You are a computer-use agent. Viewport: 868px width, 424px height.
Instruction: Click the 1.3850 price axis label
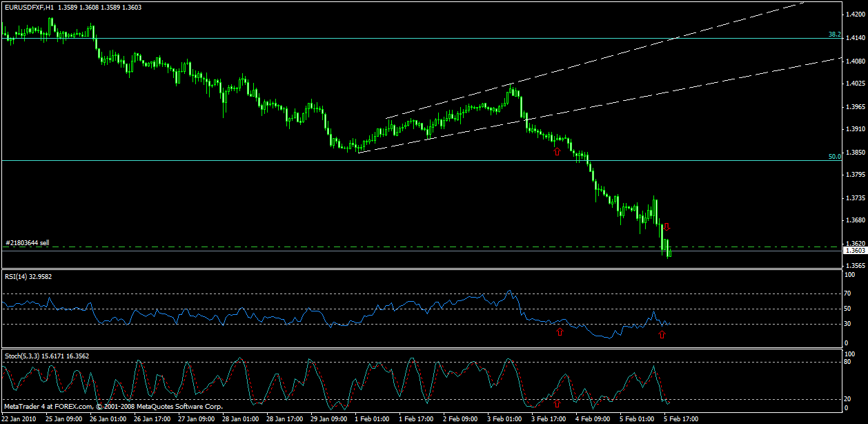pyautogui.click(x=854, y=152)
